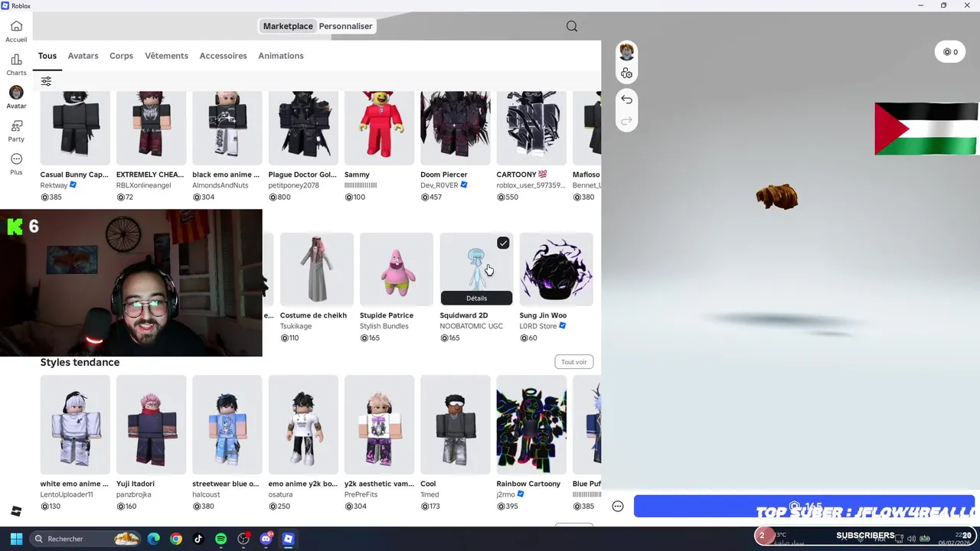Open TikTok from taskbar
This screenshot has width=980, height=551.
tap(198, 539)
